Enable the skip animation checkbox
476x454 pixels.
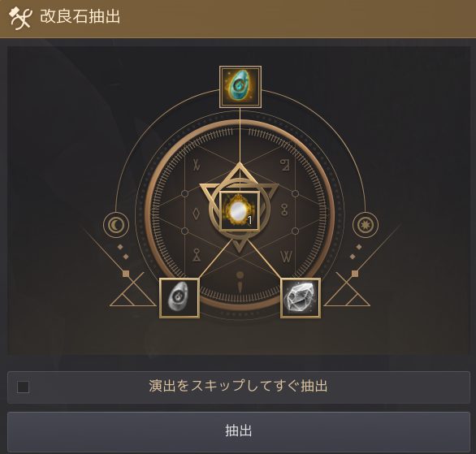pyautogui.click(x=23, y=387)
